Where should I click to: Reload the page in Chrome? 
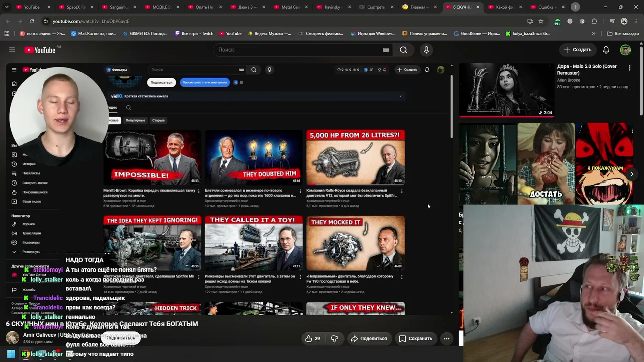coord(32,21)
